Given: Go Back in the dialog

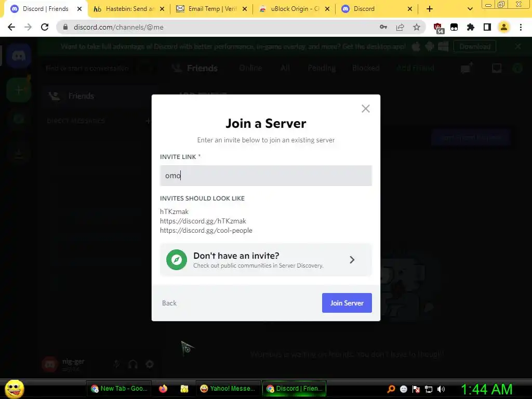Looking at the screenshot, I should click(x=169, y=303).
